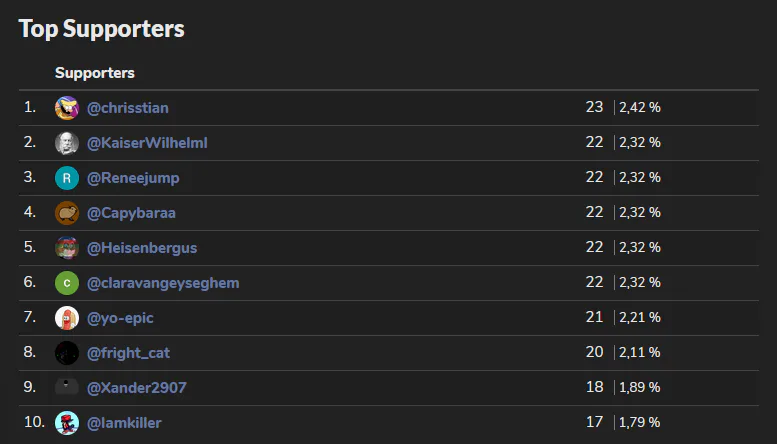Viewport: 777px width, 444px height.
Task: Click KaiserWilhelmI's profile picture
Action: (x=67, y=143)
